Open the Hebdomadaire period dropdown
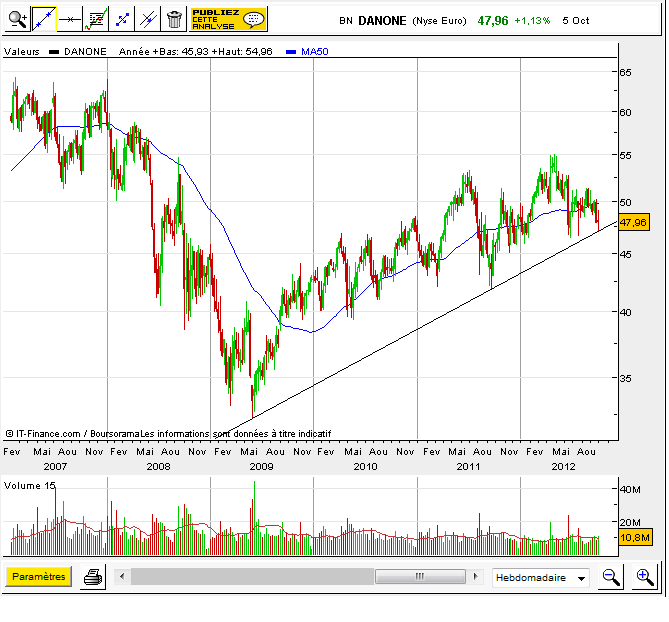The height and width of the screenshot is (622, 669). coord(541,578)
